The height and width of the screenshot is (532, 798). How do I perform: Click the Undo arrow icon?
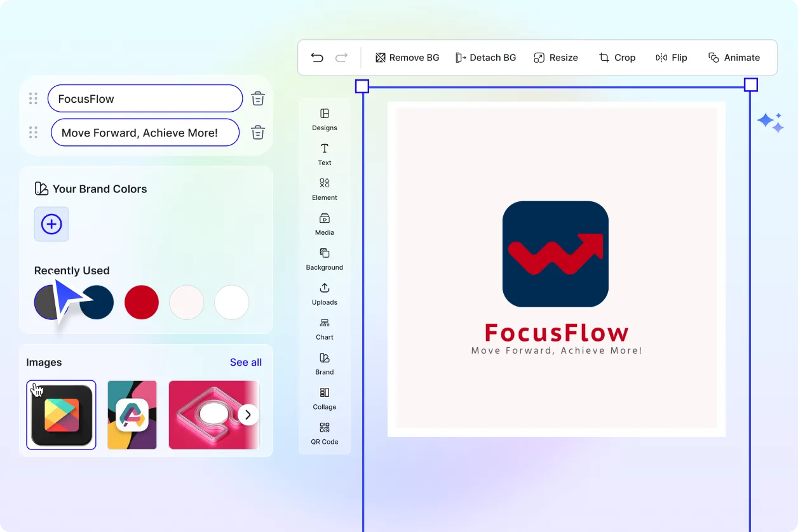tap(317, 58)
